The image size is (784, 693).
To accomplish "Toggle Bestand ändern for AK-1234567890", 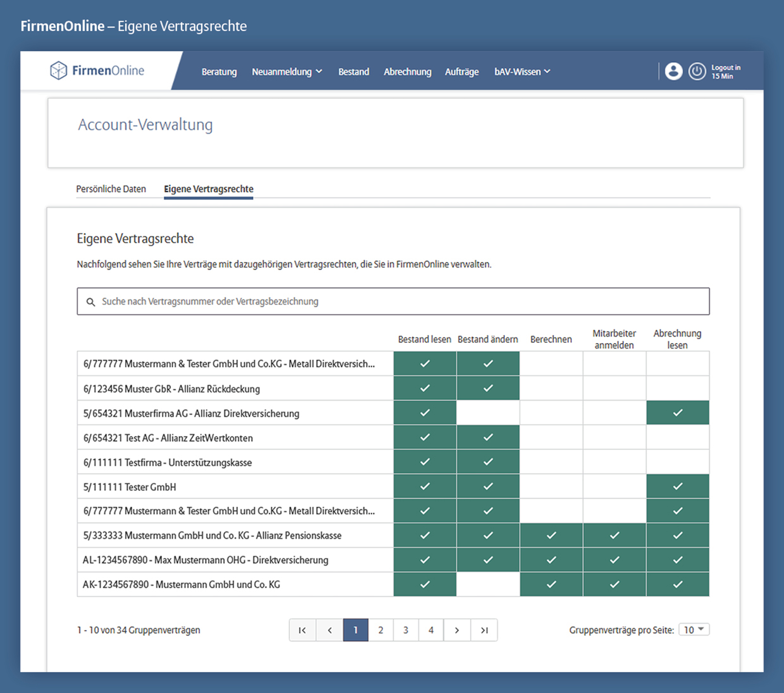I will [488, 585].
